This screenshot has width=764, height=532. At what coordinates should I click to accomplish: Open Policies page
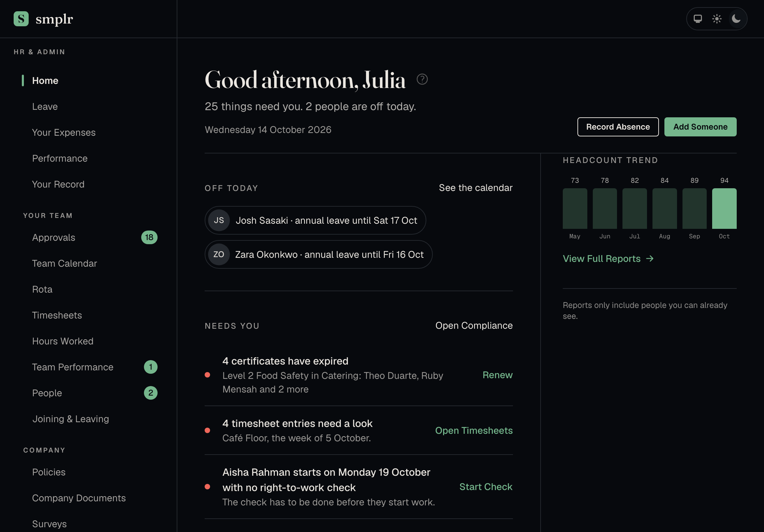tap(49, 472)
